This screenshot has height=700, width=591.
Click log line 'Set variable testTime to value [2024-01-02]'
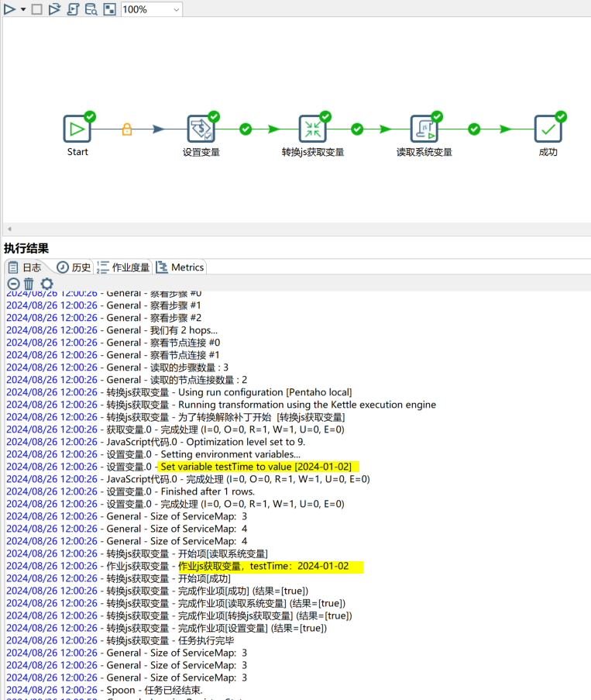click(x=256, y=467)
